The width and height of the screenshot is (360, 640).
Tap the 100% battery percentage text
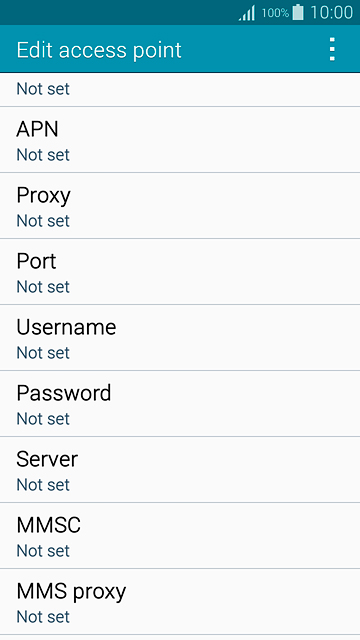coord(275,13)
